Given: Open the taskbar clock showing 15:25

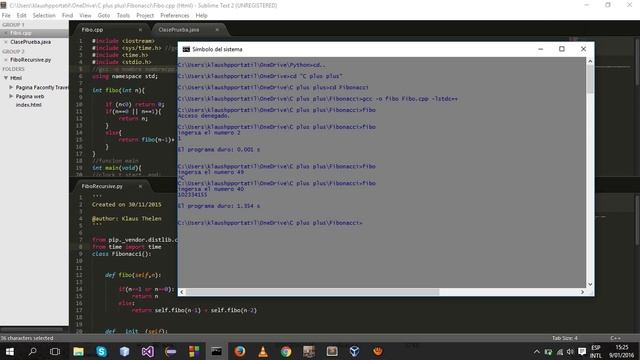Looking at the screenshot, I should pos(622,351).
